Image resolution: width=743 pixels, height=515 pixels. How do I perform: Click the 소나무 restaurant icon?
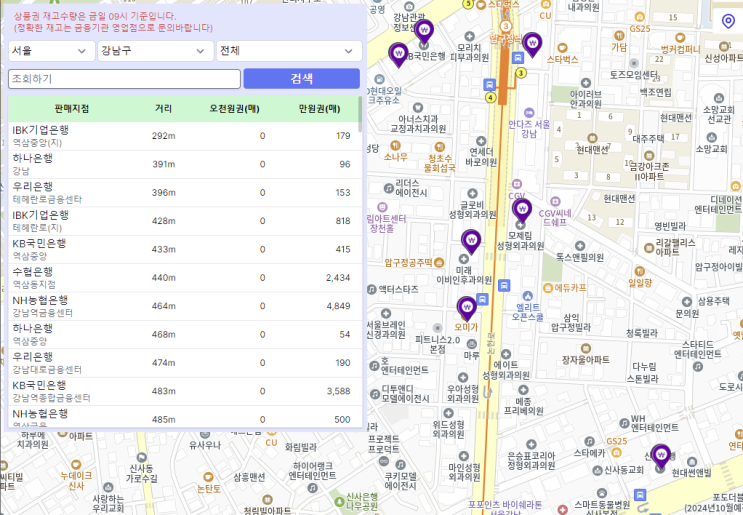point(395,145)
